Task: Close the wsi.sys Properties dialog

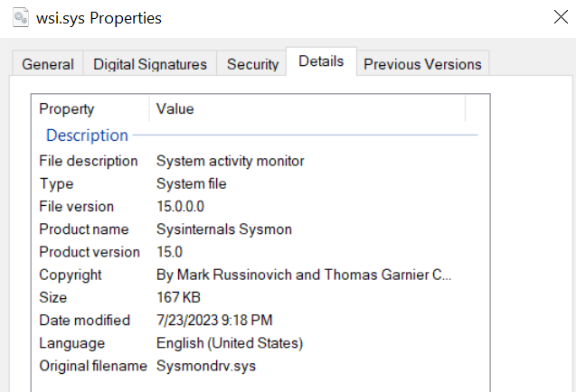Action: click(x=561, y=17)
